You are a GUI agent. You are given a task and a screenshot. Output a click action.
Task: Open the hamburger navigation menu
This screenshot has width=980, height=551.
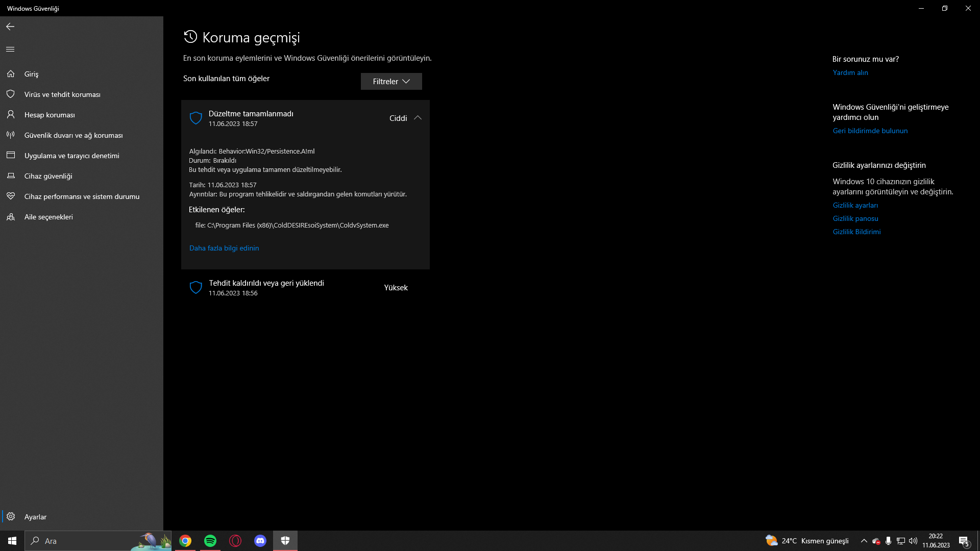[10, 49]
